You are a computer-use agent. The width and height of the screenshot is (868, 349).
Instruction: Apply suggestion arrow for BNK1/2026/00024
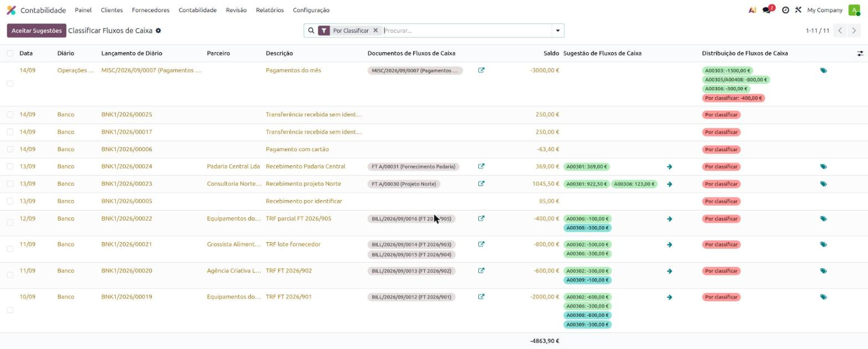pyautogui.click(x=669, y=167)
